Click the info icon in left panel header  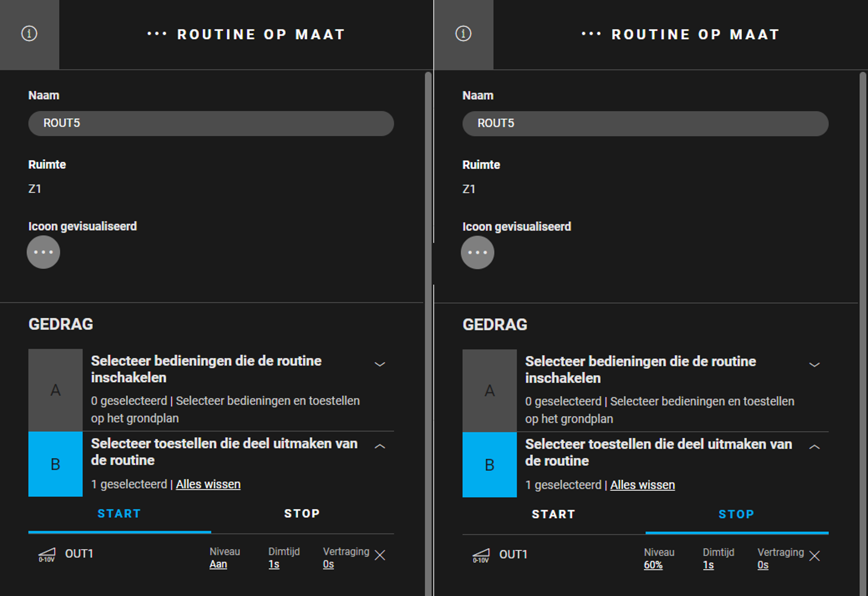point(29,34)
